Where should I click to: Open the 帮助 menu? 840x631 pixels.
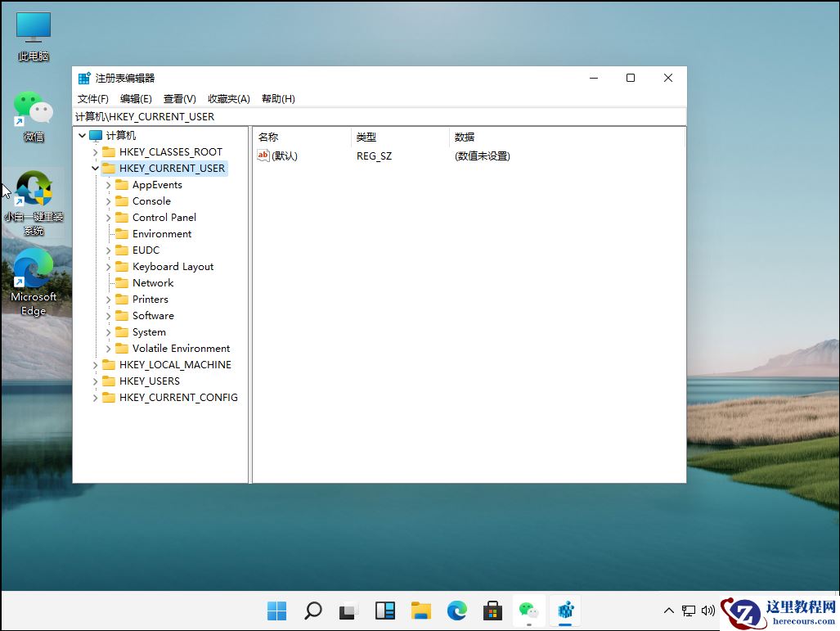click(278, 98)
